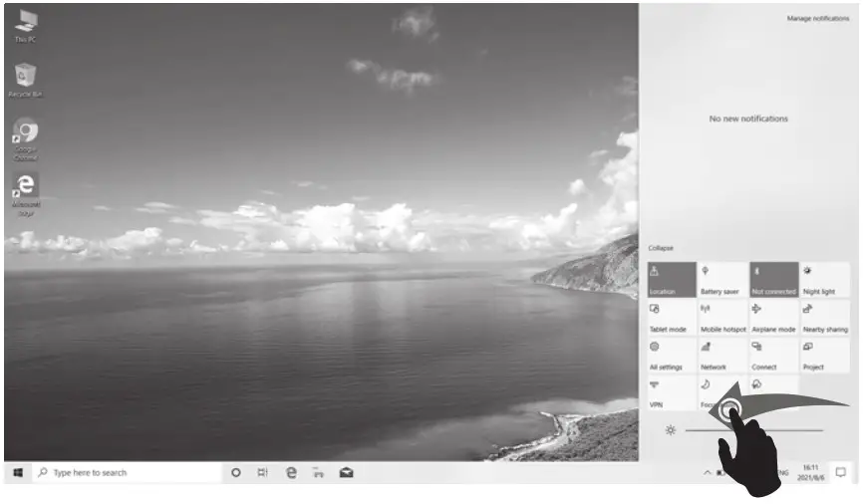Launch Edge from the taskbar
This screenshot has height=504, width=863.
pyautogui.click(x=291, y=473)
